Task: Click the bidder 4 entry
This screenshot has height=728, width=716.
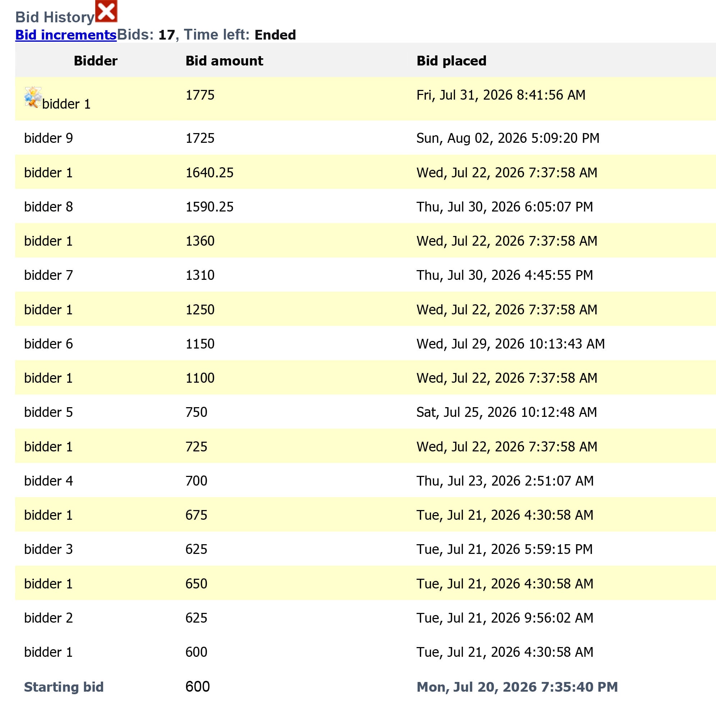Action: (49, 481)
